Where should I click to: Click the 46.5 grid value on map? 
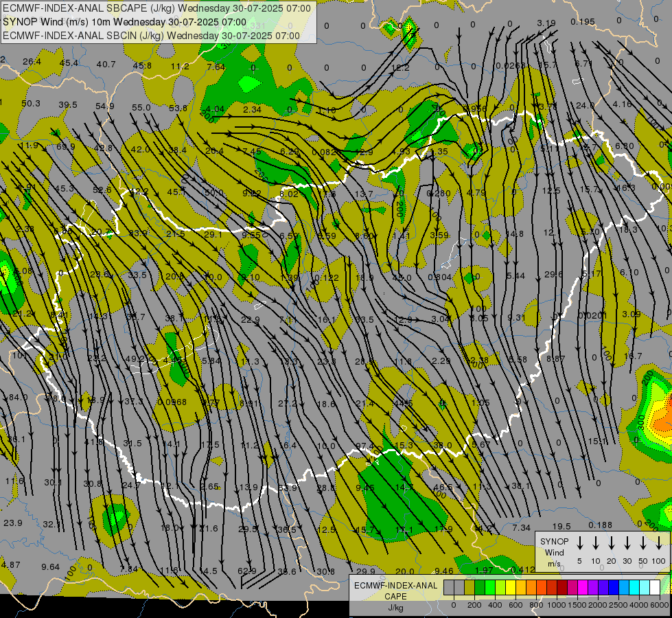click(443, 488)
